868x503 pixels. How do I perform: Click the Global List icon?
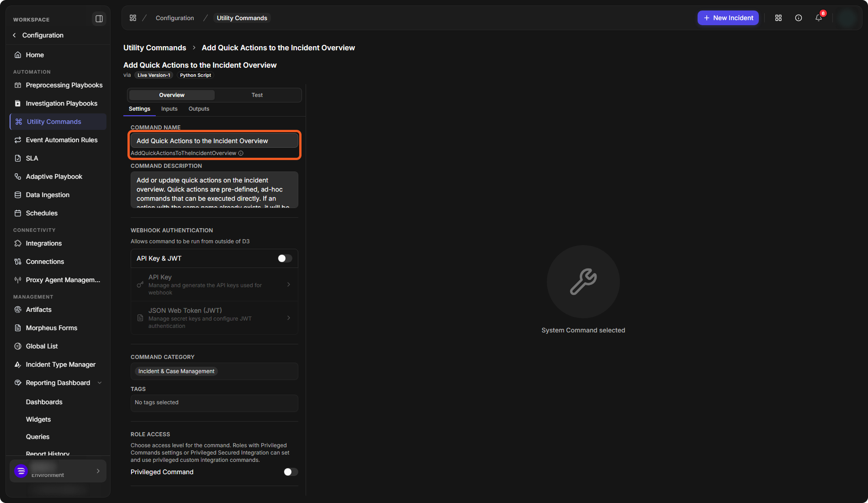(x=18, y=346)
